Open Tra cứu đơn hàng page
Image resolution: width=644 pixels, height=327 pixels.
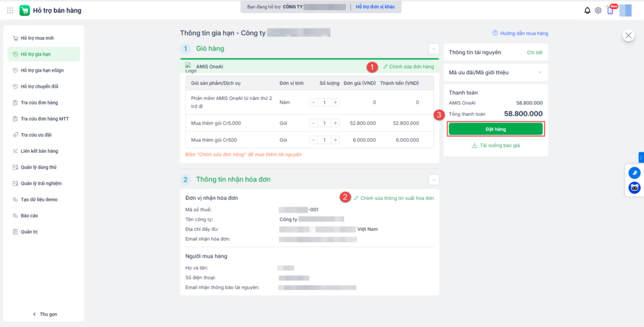click(43, 103)
